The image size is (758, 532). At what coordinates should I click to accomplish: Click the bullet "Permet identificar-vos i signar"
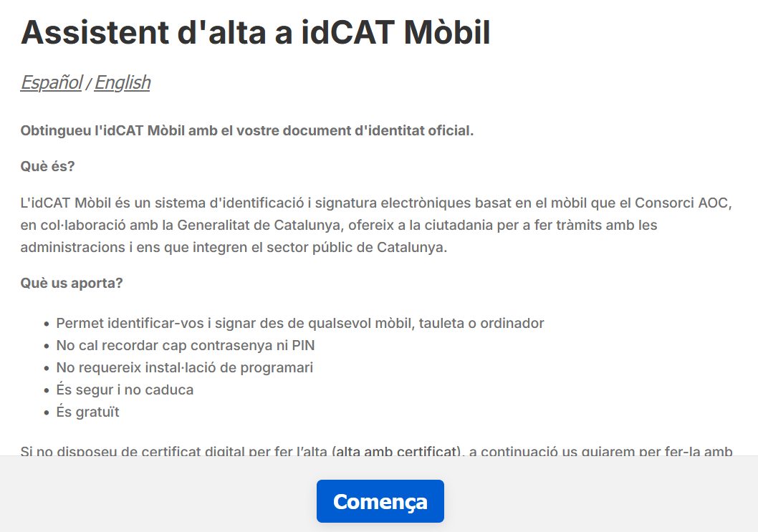[x=299, y=323]
